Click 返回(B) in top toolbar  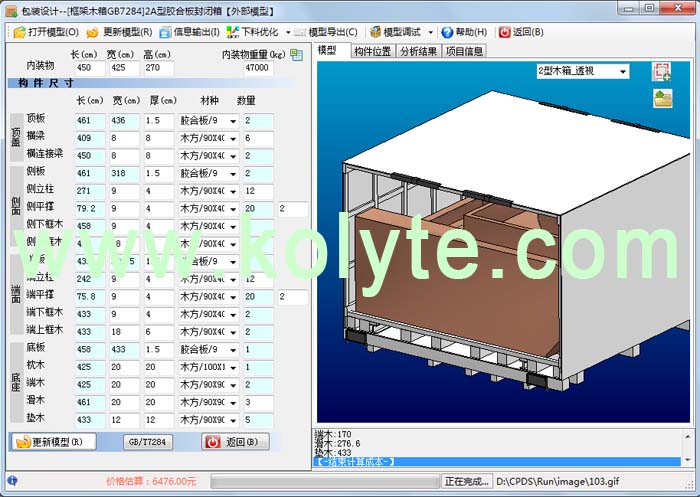(x=521, y=32)
